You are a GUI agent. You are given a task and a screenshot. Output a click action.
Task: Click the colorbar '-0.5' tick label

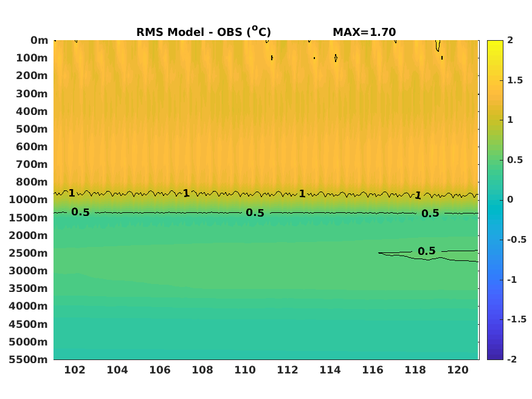click(x=517, y=240)
